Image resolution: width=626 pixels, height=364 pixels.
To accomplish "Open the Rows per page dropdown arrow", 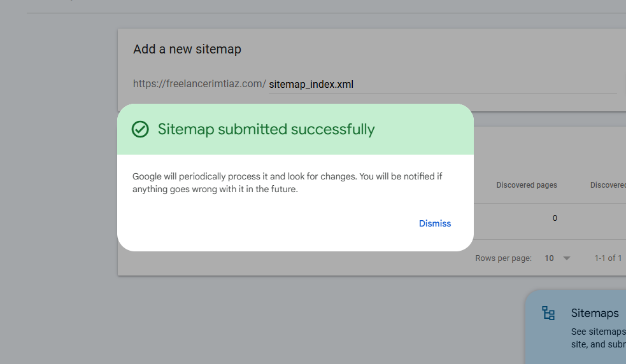I will (567, 258).
